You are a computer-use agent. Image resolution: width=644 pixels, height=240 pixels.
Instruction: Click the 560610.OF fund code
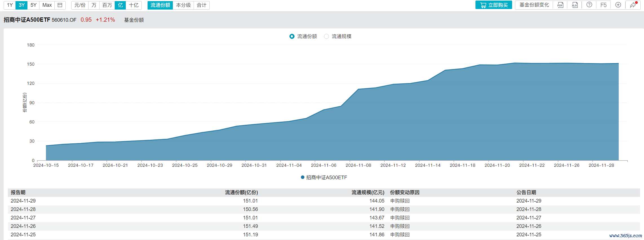click(64, 20)
